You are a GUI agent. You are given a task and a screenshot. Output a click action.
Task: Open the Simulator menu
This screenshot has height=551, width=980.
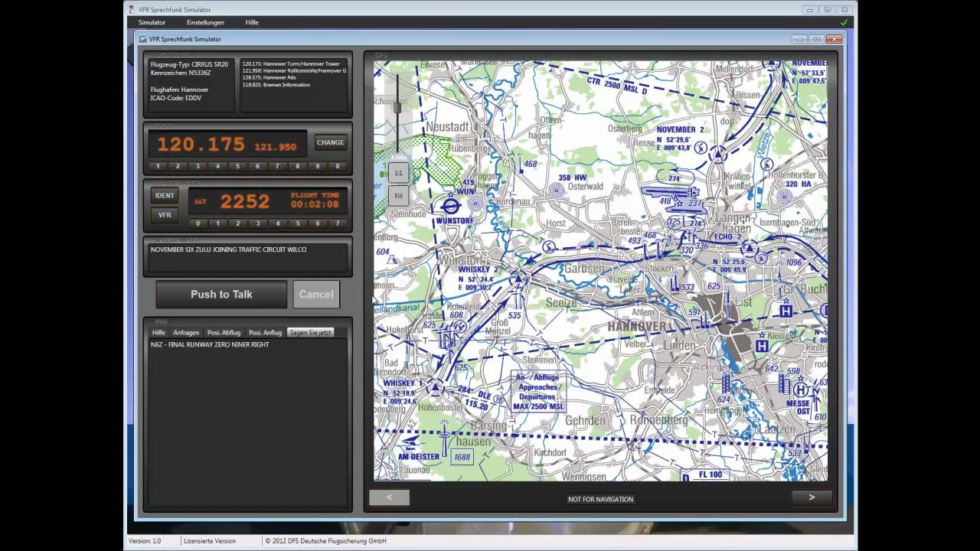click(x=152, y=22)
